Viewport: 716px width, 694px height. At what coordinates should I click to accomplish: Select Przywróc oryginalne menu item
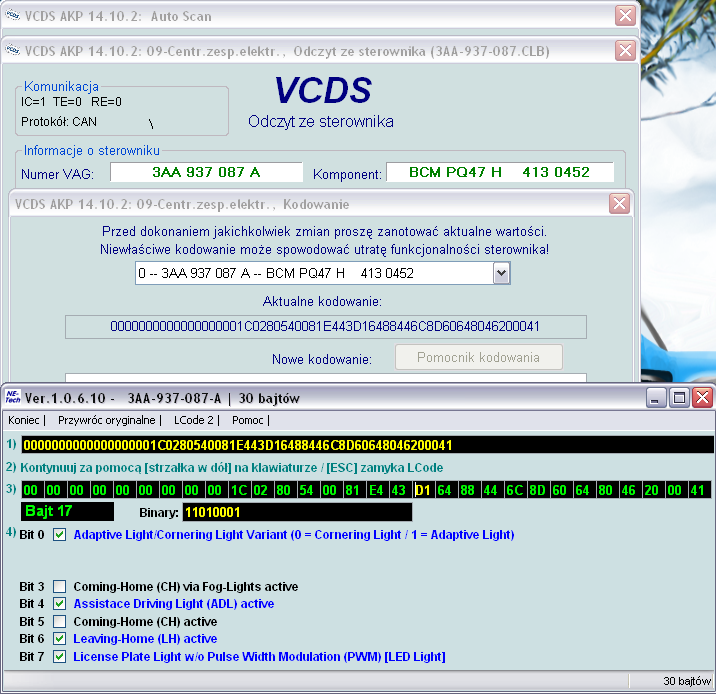click(x=106, y=420)
